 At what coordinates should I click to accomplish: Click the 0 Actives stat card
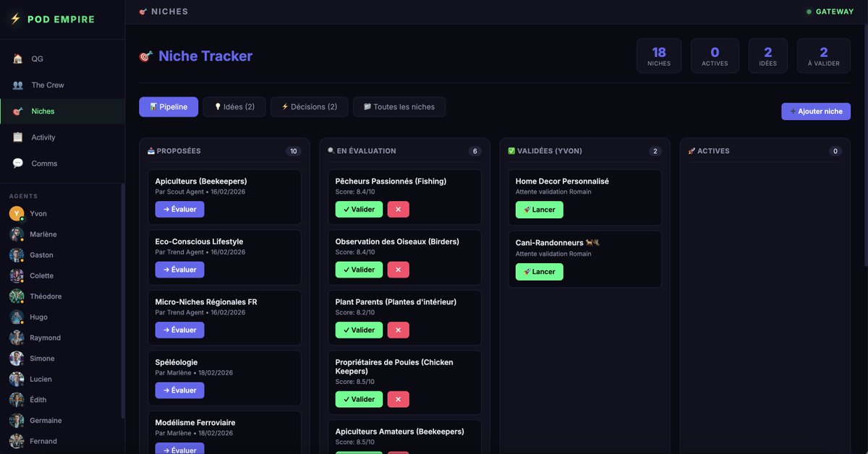tap(715, 56)
